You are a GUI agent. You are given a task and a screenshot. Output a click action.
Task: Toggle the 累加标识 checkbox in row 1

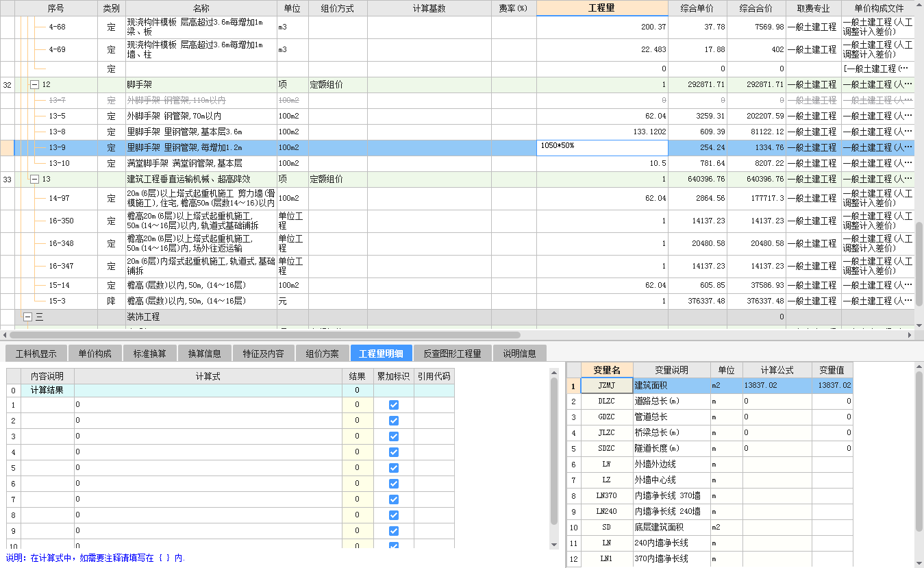(x=393, y=405)
